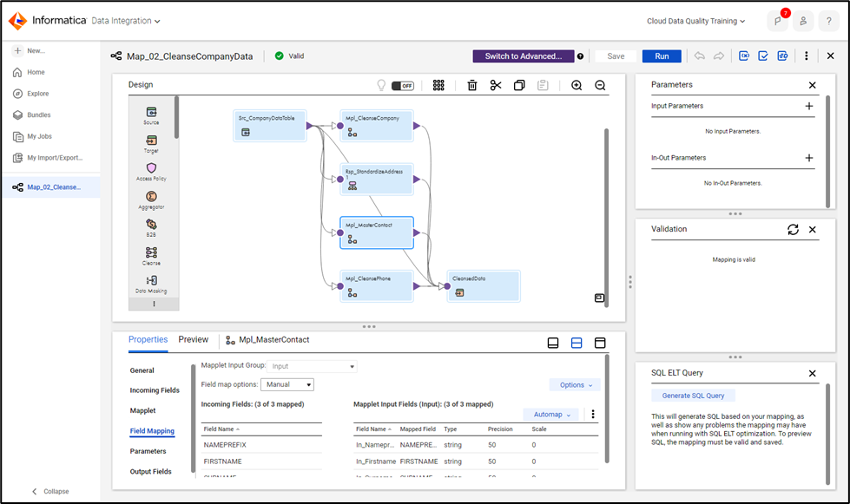Screen dimensions: 850x504
Task: Expand the Options dropdown
Action: tap(575, 385)
